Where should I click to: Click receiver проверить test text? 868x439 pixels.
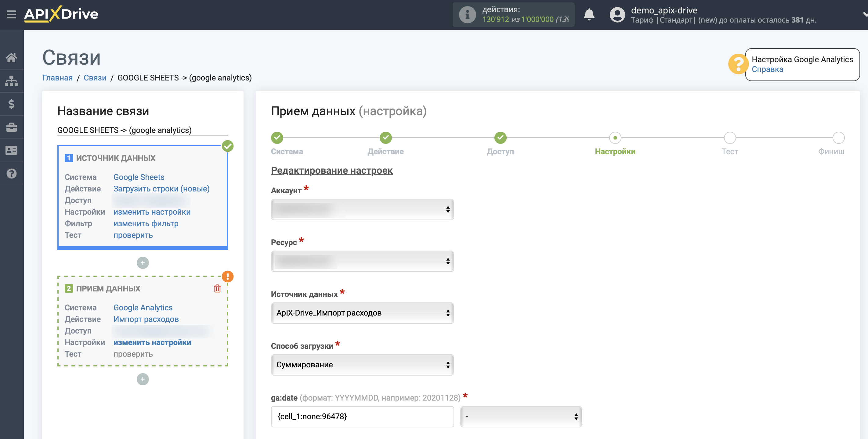[133, 354]
